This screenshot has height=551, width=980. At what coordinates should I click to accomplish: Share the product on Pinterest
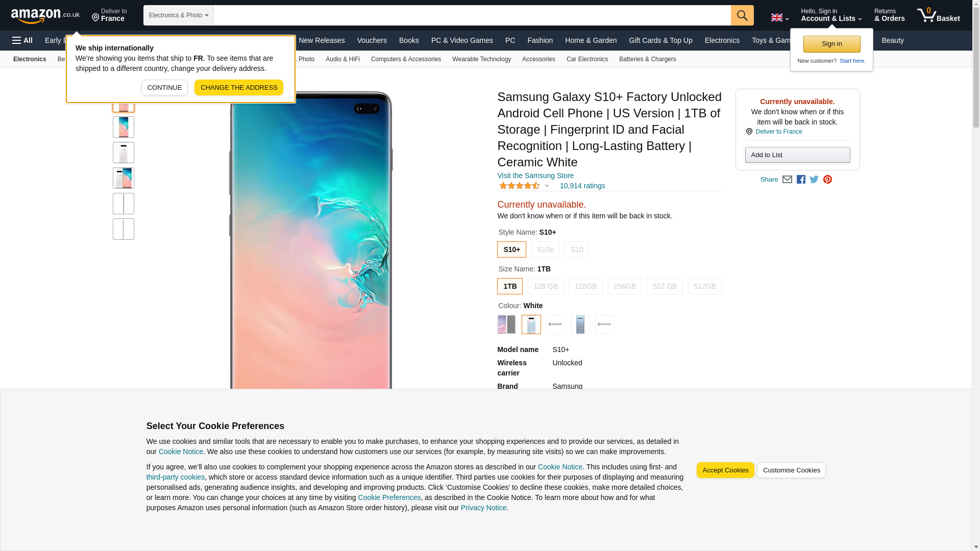click(827, 180)
